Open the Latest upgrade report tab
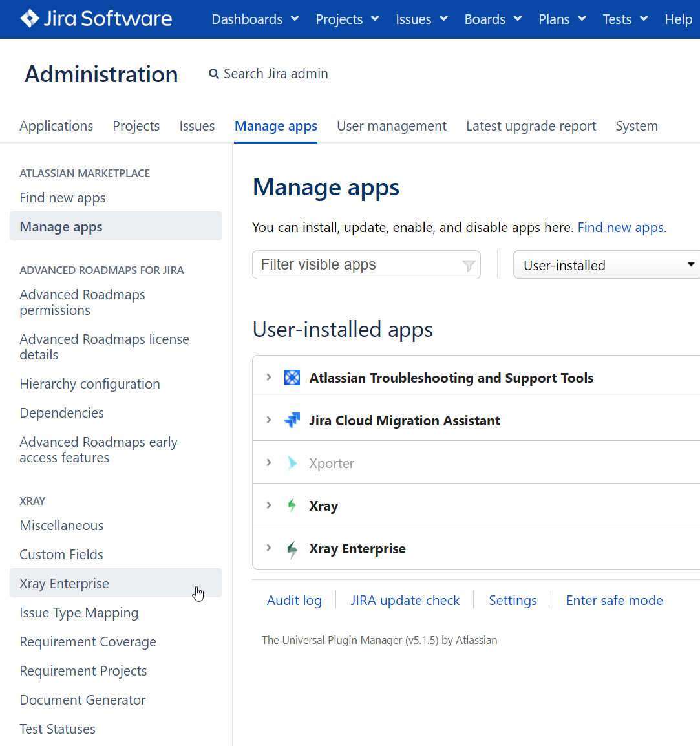700x746 pixels. coord(531,126)
